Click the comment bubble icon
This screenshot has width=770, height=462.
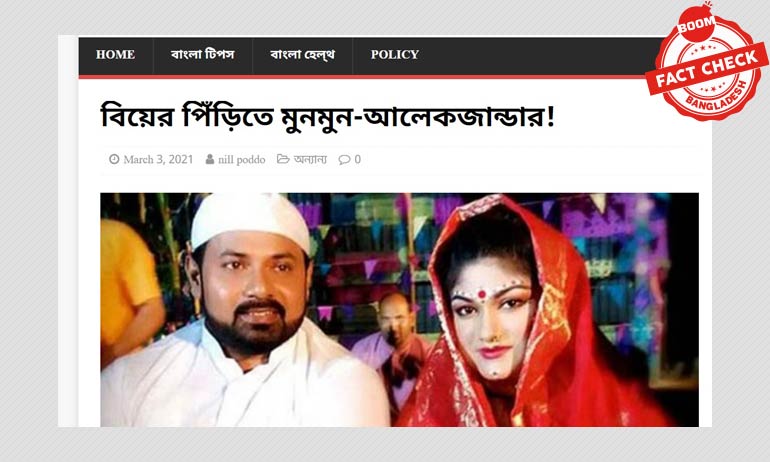pos(344,159)
